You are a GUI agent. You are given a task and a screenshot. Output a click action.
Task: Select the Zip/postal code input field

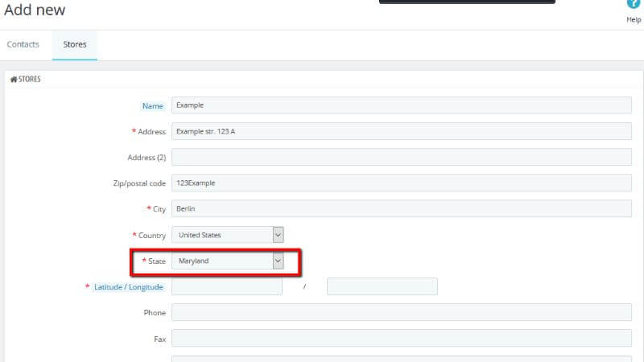click(x=401, y=183)
